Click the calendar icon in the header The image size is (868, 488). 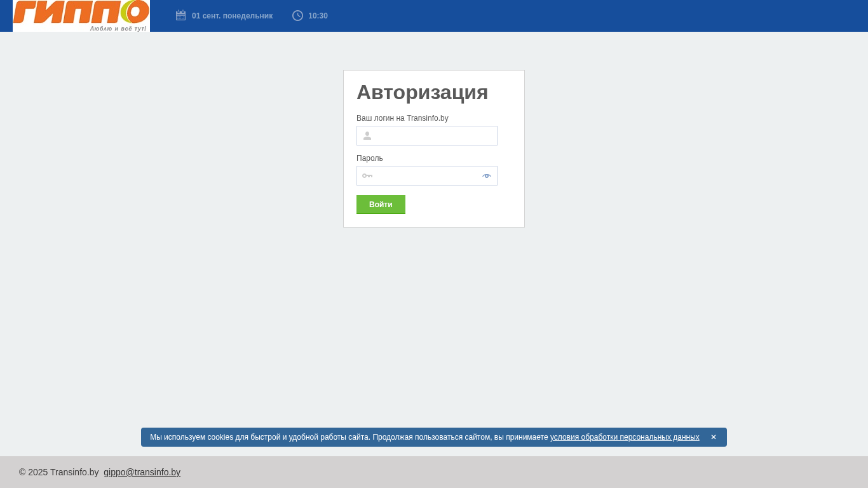tap(181, 15)
